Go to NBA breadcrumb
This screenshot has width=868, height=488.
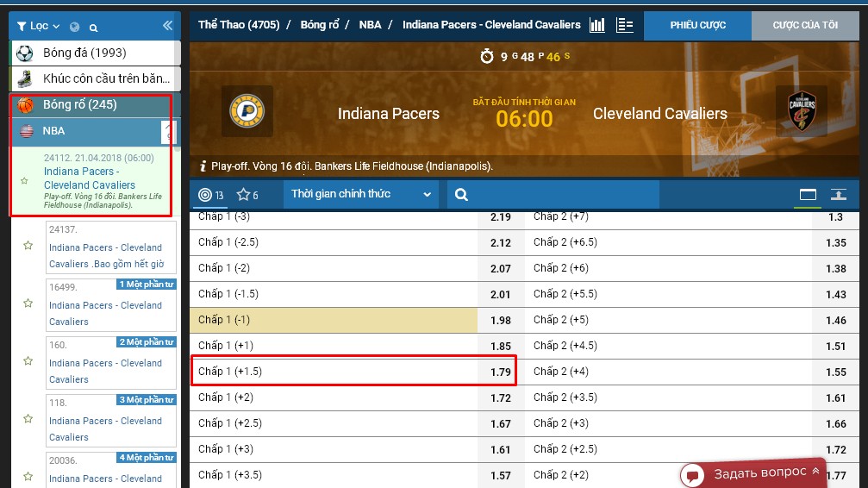(370, 25)
